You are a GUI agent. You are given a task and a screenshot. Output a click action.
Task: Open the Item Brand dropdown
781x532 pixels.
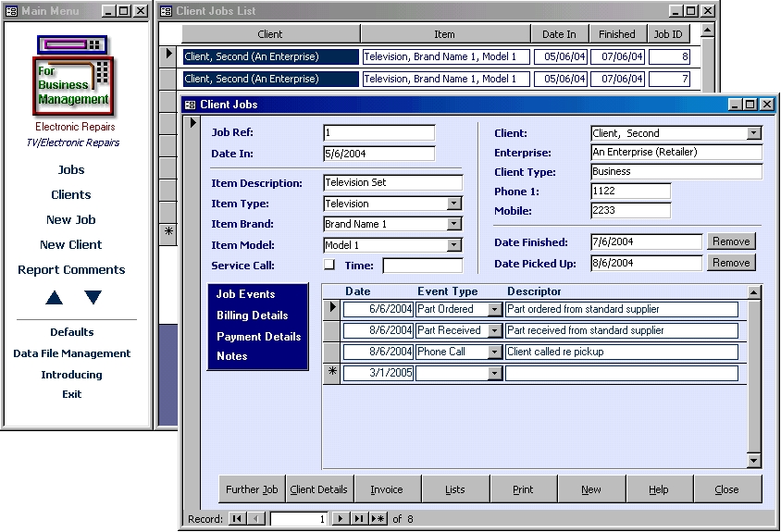454,224
